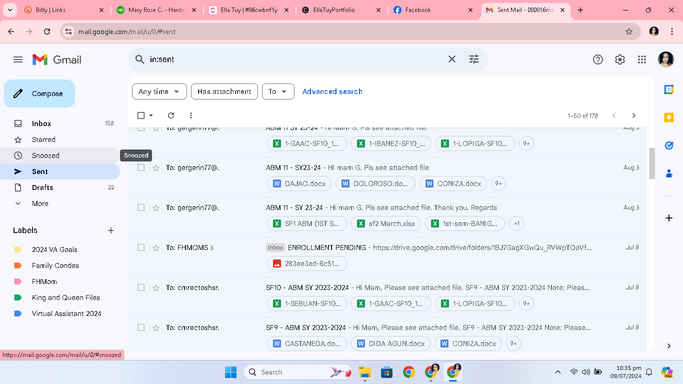Select the SF10 - ABM SY 2023-2024 checkbox
The image size is (683, 384).
[141, 288]
